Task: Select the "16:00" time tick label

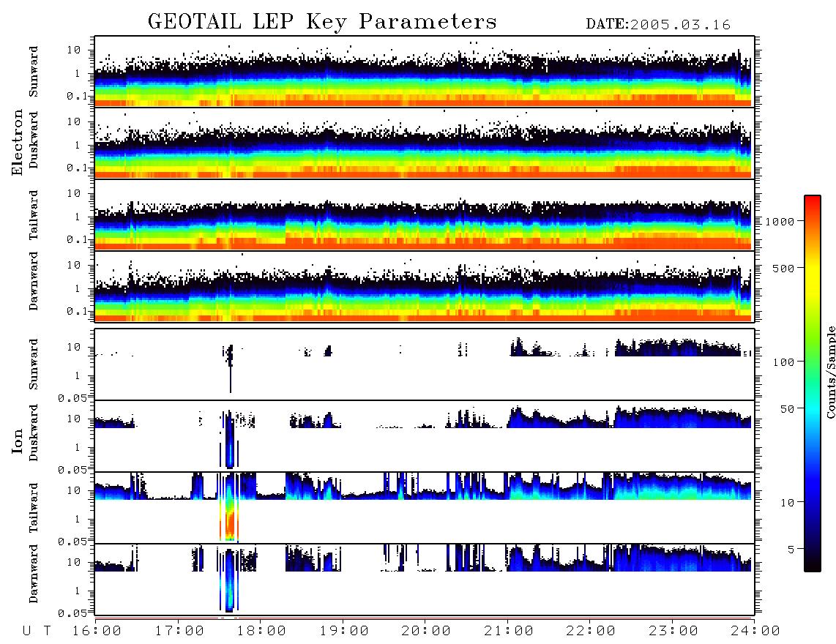Action: coord(97,632)
